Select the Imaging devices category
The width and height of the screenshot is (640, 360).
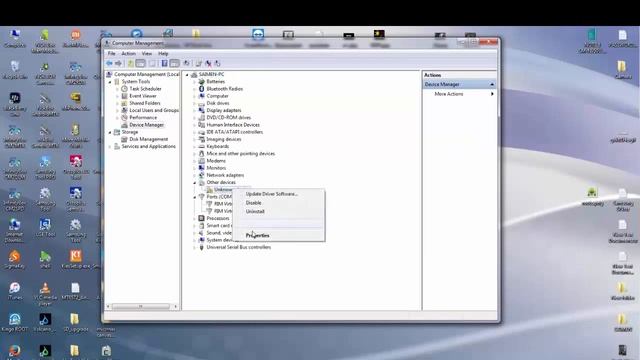click(x=224, y=139)
